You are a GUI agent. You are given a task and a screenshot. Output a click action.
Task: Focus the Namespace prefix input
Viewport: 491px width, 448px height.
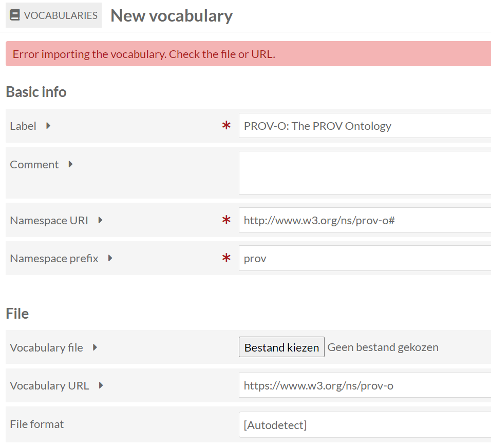tap(365, 258)
